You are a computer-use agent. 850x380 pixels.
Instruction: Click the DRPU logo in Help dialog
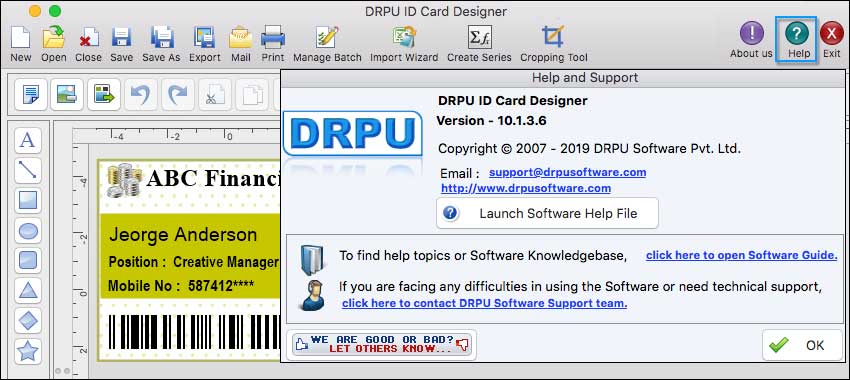coord(352,133)
